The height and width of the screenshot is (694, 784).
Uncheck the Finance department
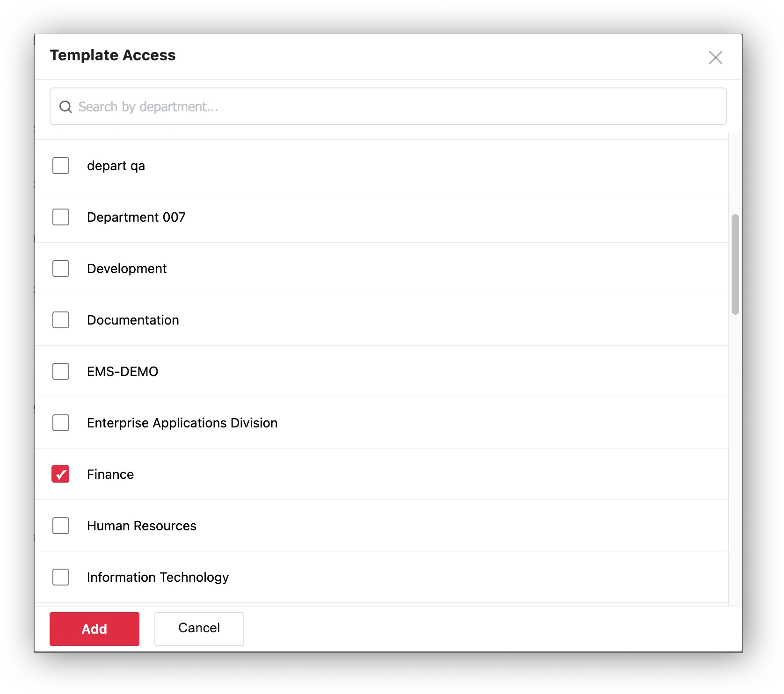60,474
